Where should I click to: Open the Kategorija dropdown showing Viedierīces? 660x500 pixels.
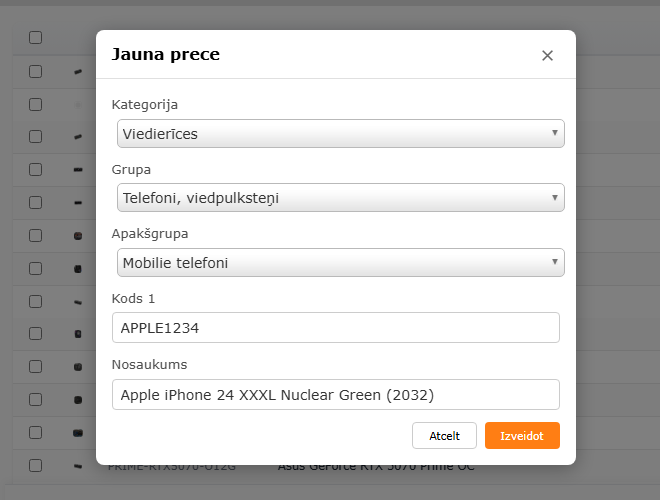point(340,134)
